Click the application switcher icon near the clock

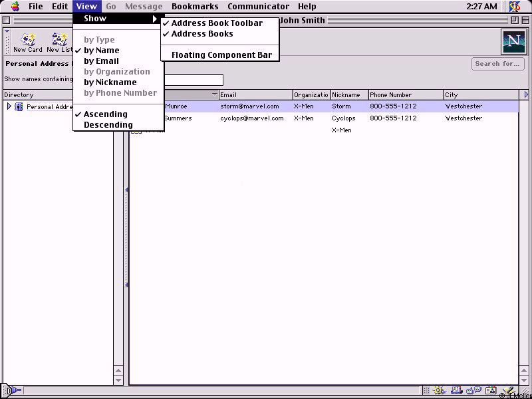pos(514,7)
